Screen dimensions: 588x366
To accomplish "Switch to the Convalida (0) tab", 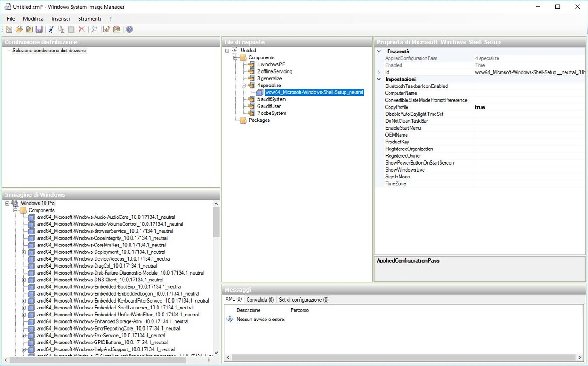I will [260, 300].
